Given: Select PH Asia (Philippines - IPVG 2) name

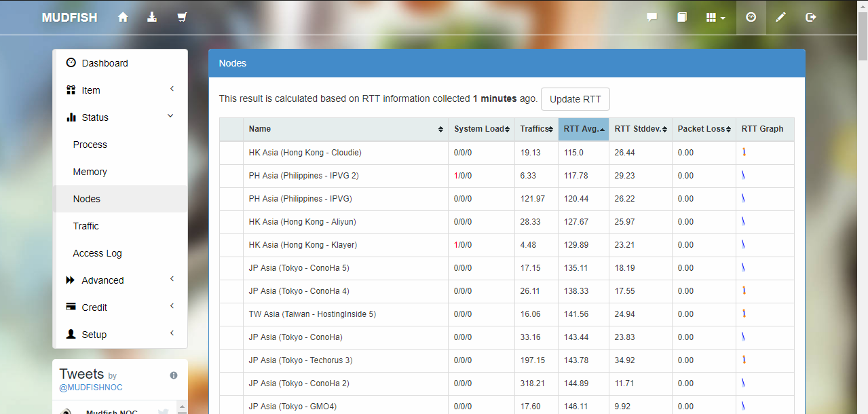Looking at the screenshot, I should coord(303,176).
